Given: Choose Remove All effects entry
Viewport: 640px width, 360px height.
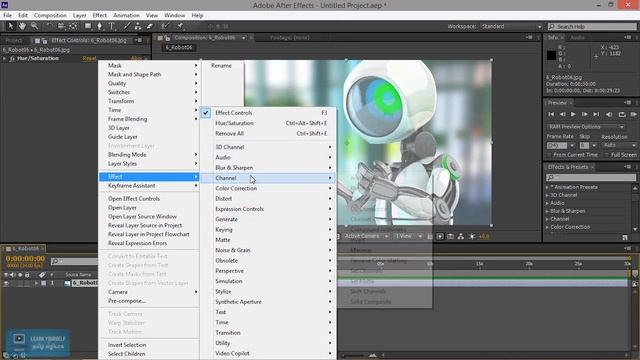Looking at the screenshot, I should pyautogui.click(x=267, y=133).
